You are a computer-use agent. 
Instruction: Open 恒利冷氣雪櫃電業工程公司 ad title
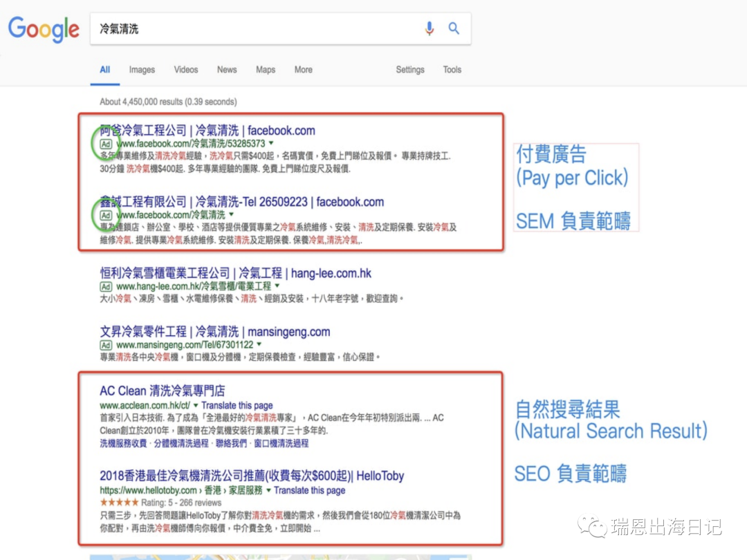(x=235, y=273)
